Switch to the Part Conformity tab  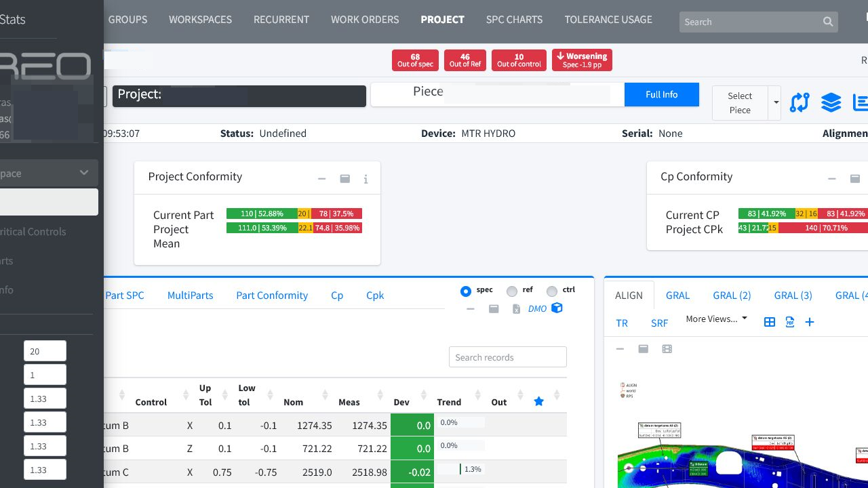[x=272, y=296]
